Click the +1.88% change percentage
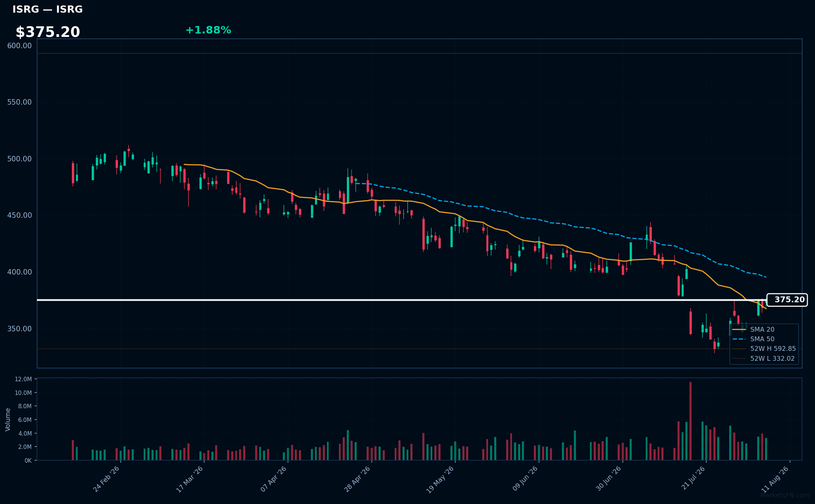 [x=208, y=30]
